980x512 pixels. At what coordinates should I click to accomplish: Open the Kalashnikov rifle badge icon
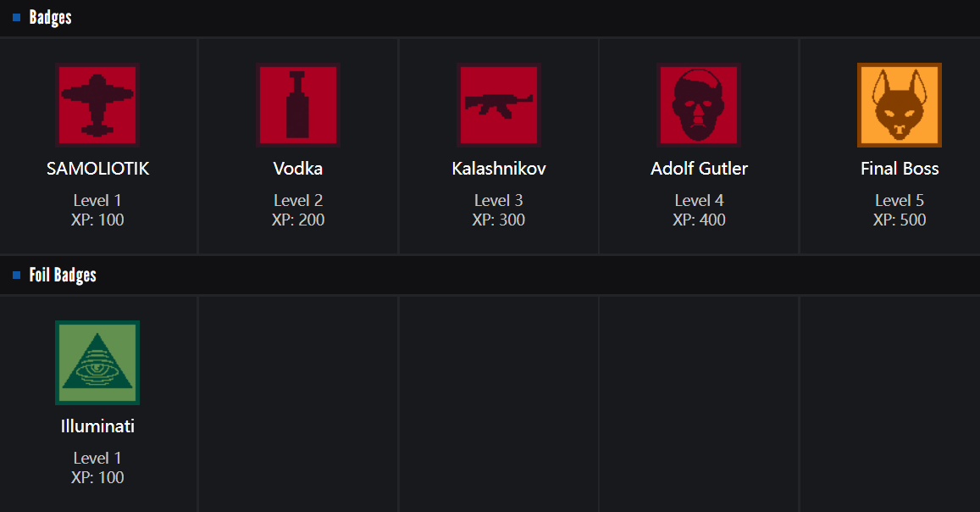pos(499,105)
